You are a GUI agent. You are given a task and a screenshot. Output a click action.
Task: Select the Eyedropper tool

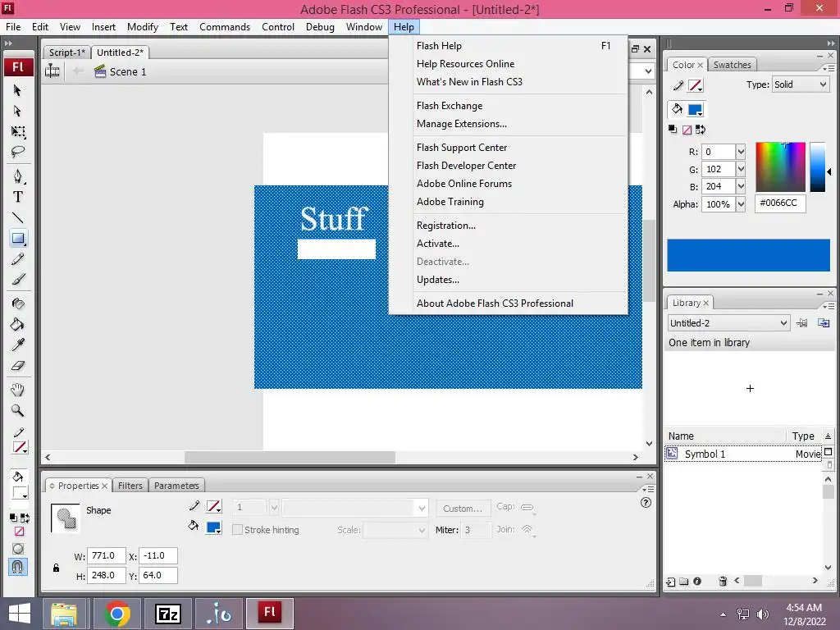coord(18,345)
